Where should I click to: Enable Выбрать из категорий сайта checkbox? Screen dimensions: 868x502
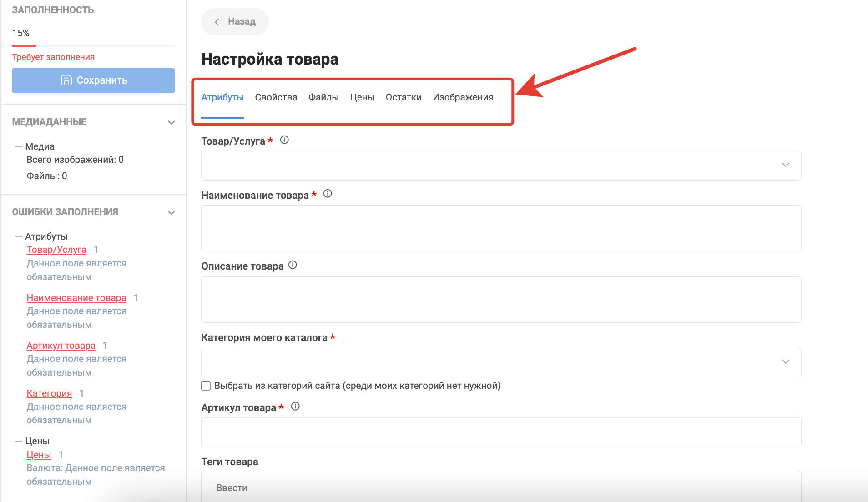[206, 386]
